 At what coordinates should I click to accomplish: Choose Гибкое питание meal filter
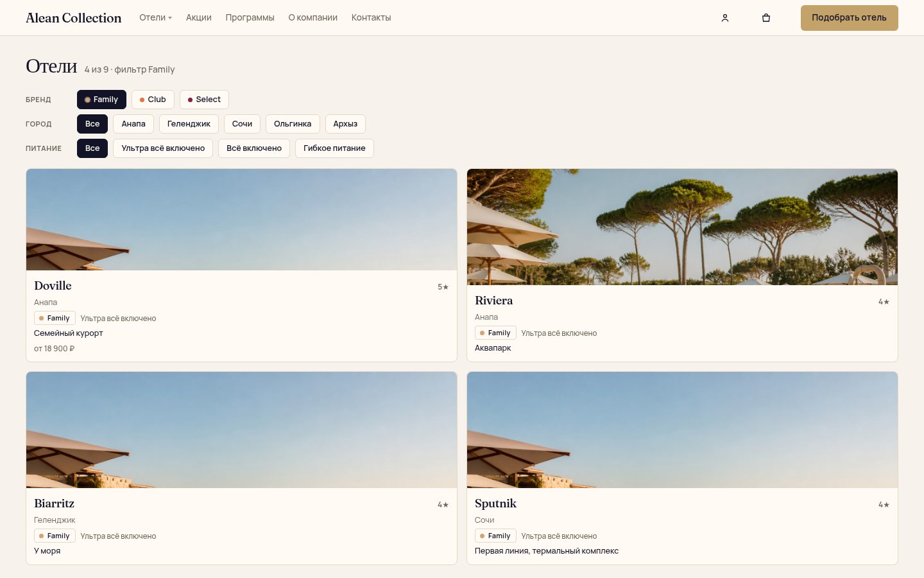click(x=334, y=148)
